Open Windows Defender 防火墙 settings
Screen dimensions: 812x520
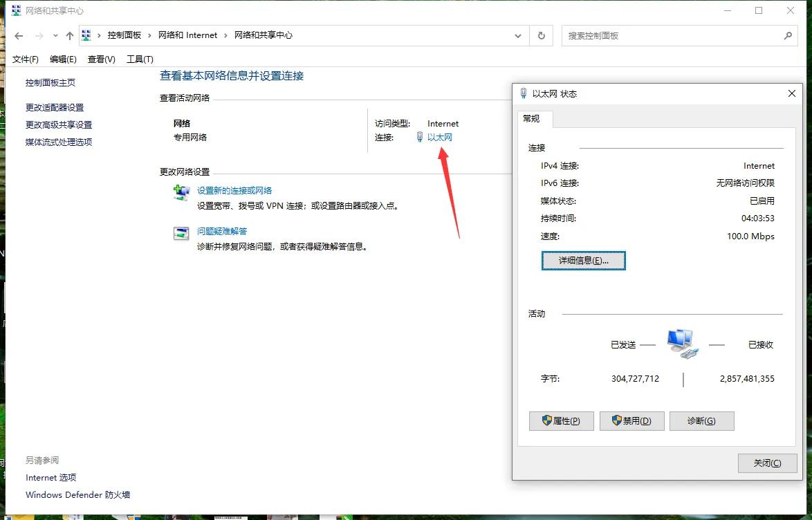(x=76, y=494)
